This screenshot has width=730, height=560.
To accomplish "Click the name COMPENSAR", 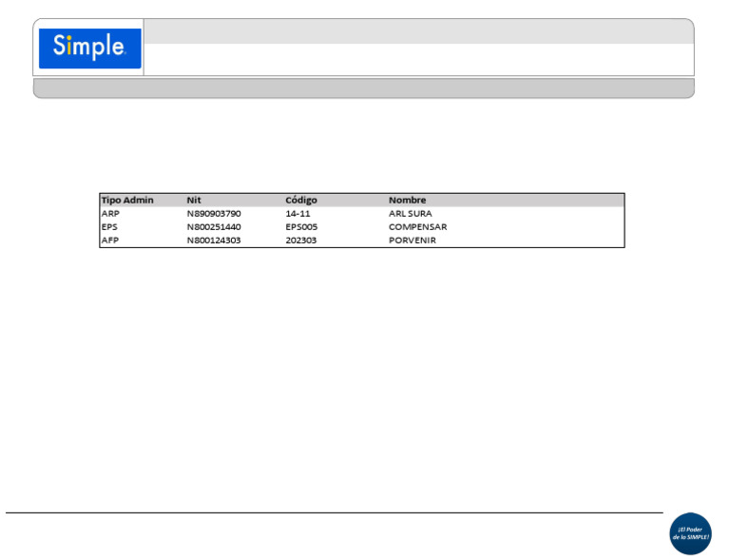I will 418,227.
